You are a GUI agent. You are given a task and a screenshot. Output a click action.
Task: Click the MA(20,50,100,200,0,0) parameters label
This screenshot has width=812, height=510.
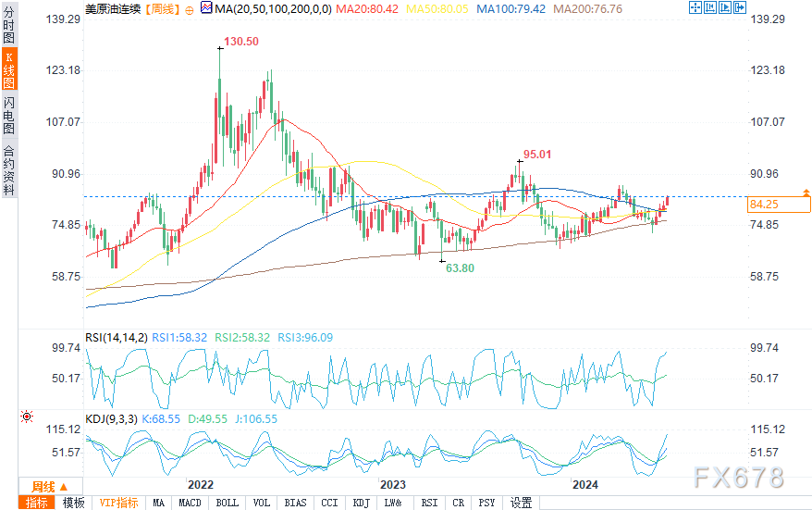pyautogui.click(x=273, y=9)
